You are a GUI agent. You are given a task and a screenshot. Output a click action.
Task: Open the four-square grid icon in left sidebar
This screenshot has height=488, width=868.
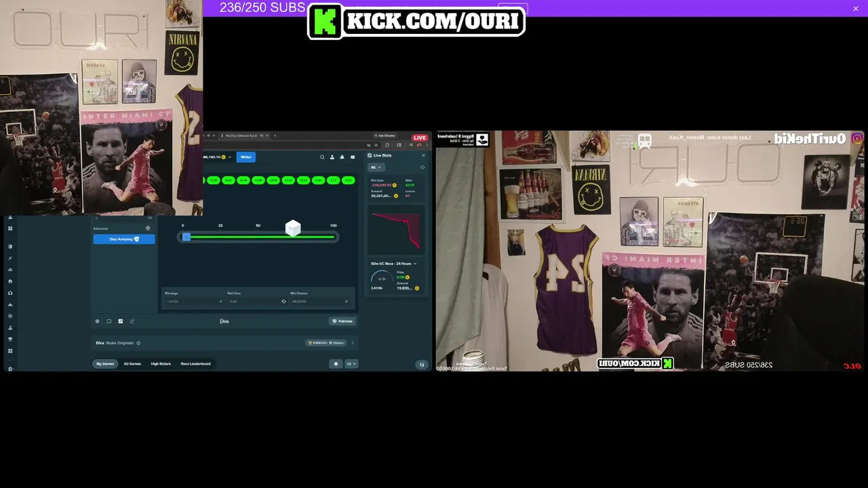[10, 350]
